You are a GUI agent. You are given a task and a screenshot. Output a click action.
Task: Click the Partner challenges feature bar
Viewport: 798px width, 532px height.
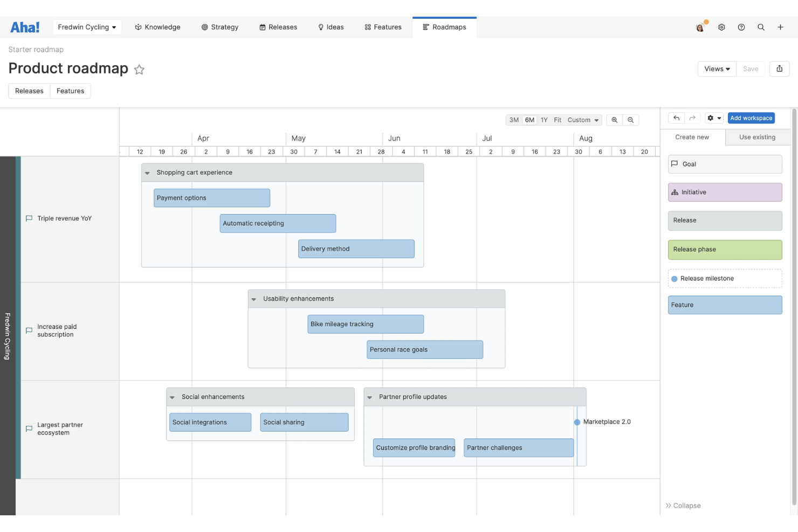click(519, 448)
